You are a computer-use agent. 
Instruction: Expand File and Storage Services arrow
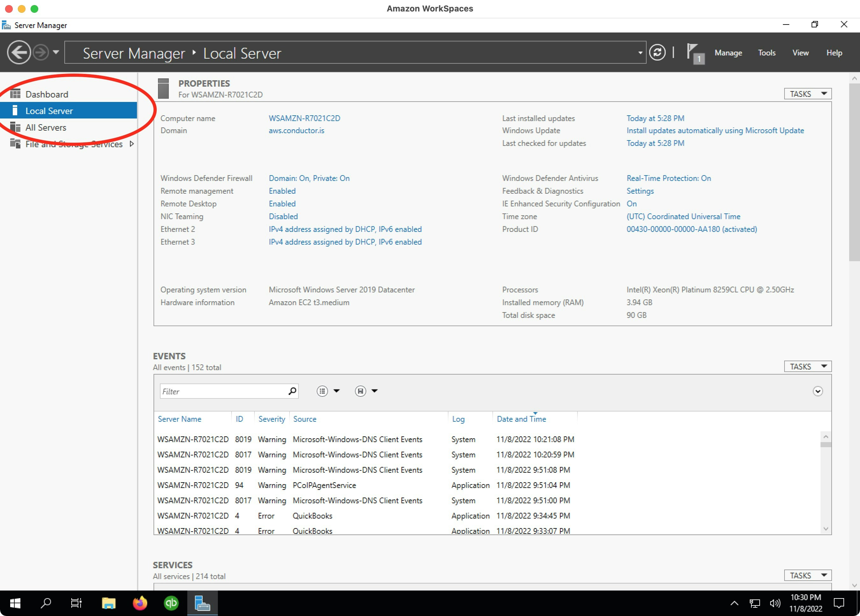(x=132, y=144)
